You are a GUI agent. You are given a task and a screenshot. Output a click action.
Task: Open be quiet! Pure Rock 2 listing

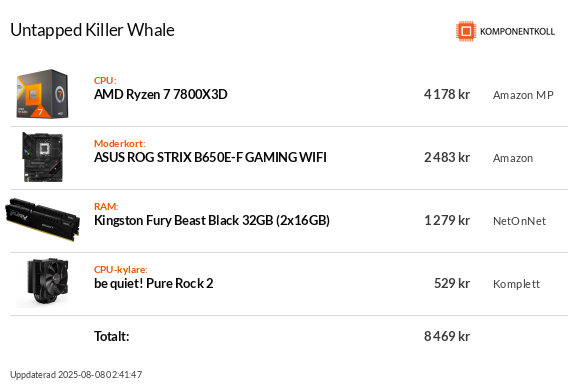[x=153, y=283]
